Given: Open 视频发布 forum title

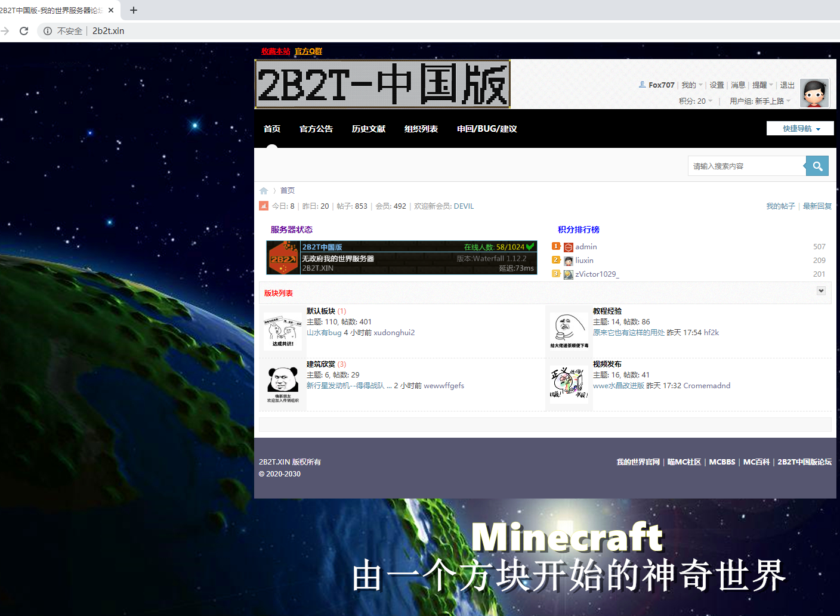Looking at the screenshot, I should (x=607, y=364).
